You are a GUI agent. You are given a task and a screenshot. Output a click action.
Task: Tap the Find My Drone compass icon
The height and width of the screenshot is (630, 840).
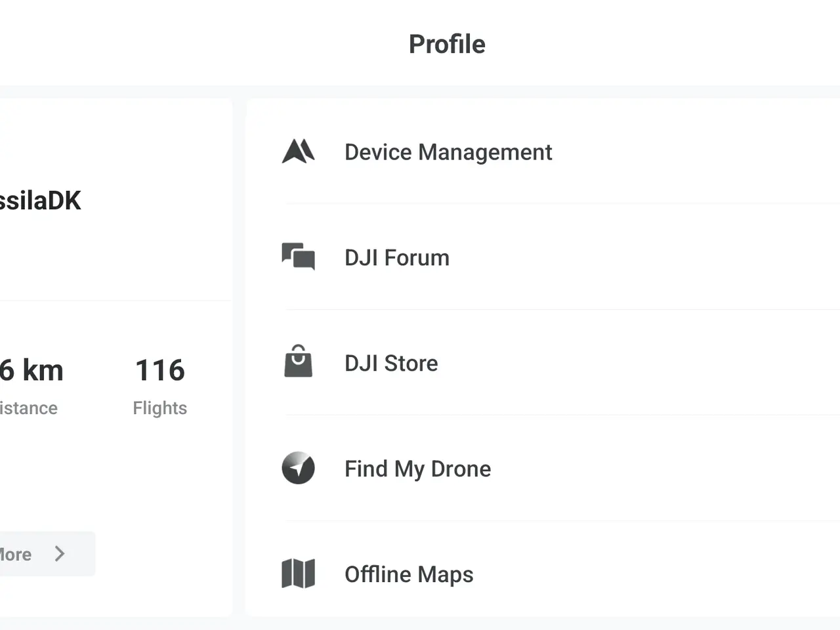298,468
